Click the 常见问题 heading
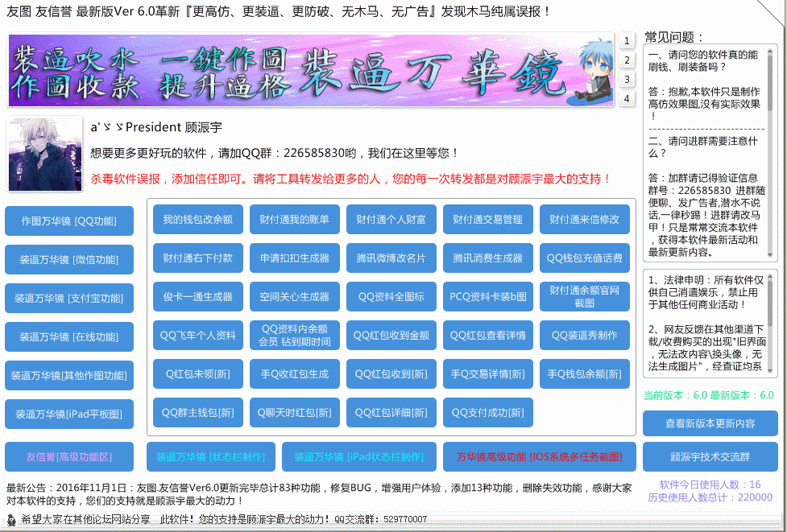 pos(674,37)
